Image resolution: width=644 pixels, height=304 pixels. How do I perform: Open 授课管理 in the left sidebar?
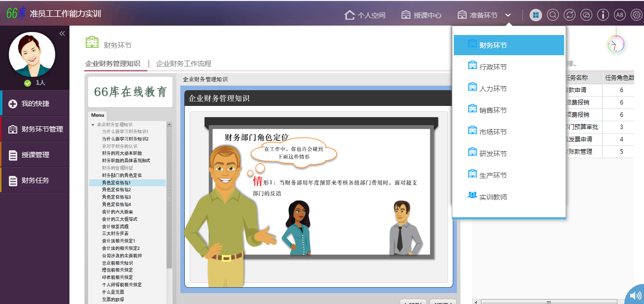click(35, 155)
